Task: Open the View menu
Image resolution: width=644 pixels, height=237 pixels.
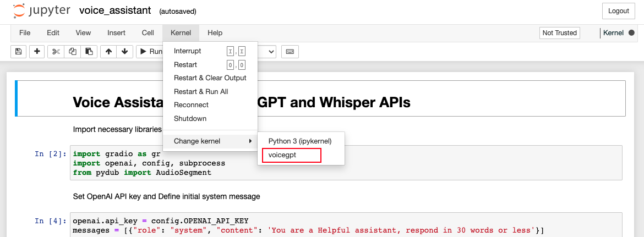Action: coord(83,33)
